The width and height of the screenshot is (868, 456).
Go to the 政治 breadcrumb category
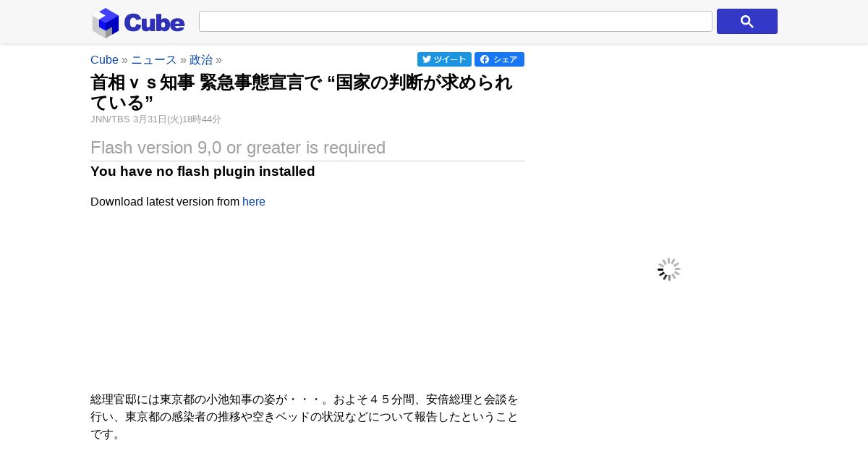201,59
